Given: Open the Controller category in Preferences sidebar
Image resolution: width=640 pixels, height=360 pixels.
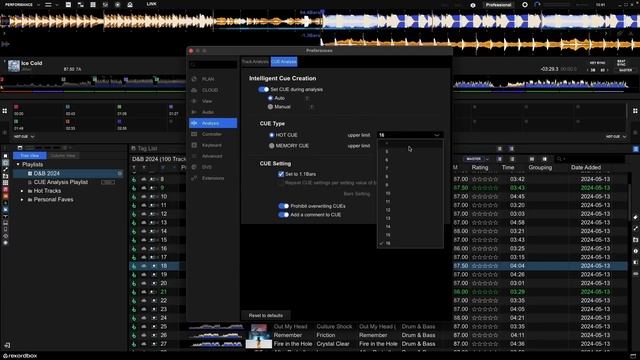Looking at the screenshot, I should (213, 134).
